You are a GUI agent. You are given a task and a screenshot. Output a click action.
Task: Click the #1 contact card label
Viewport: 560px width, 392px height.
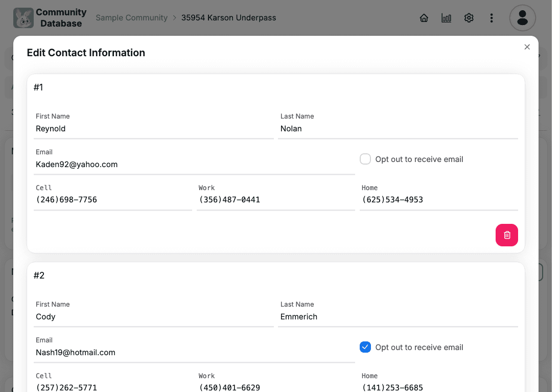[38, 87]
